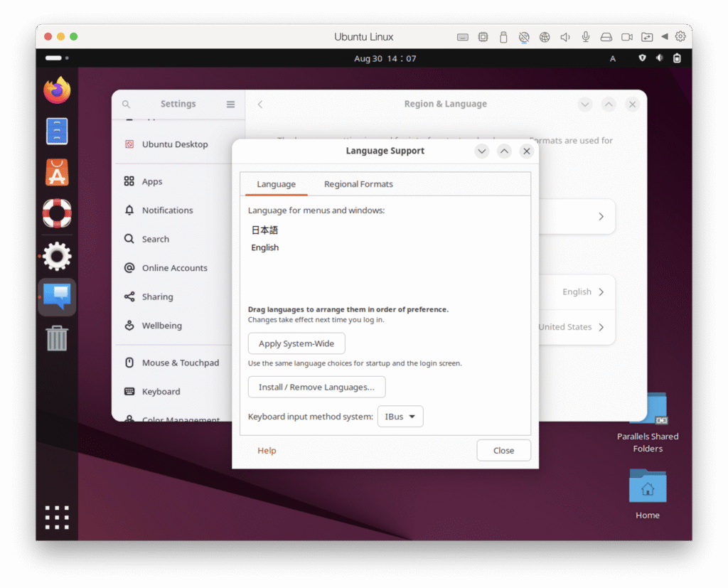Image resolution: width=728 pixels, height=588 pixels.
Task: Switch to the Language tab
Action: pos(277,184)
